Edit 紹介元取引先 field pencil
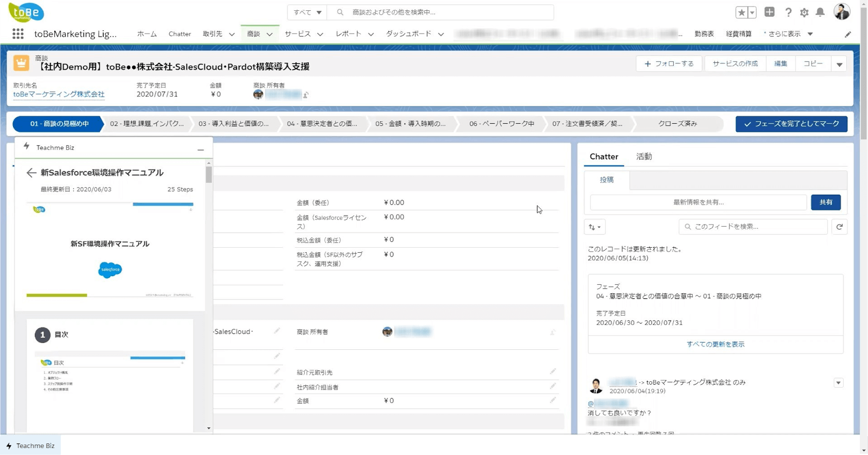 tap(553, 371)
